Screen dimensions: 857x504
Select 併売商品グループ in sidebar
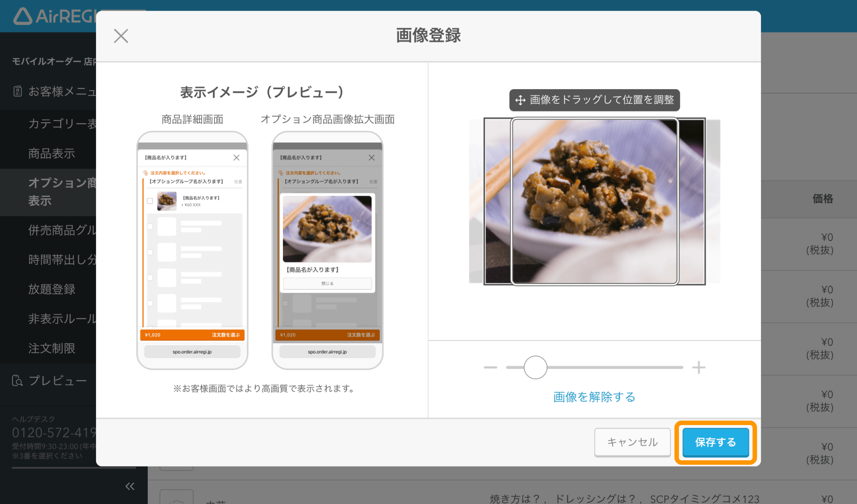[x=62, y=230]
